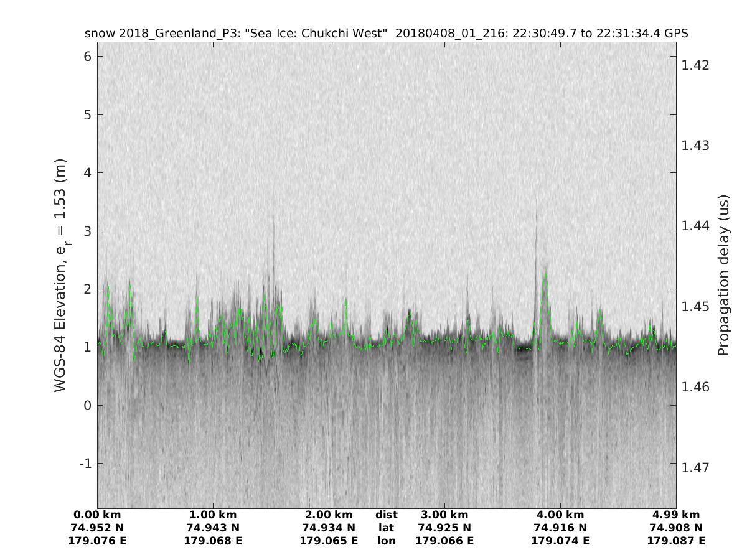Click elevation tick label 6 on left axis
This screenshot has width=747, height=560.
(x=88, y=57)
